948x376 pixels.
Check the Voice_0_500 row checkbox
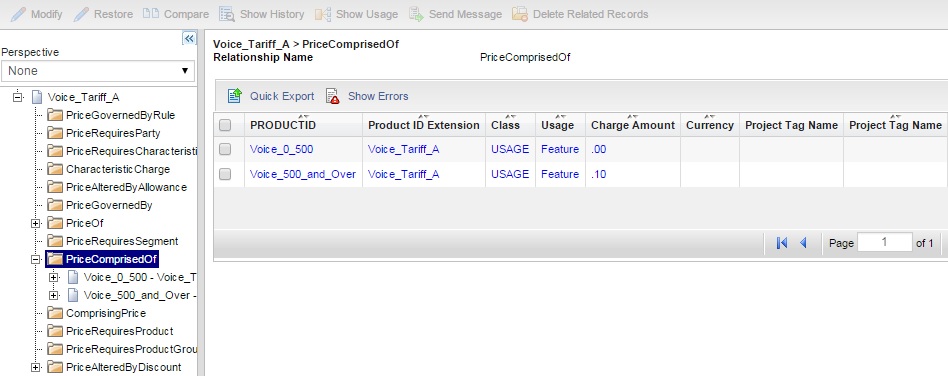pyautogui.click(x=225, y=149)
